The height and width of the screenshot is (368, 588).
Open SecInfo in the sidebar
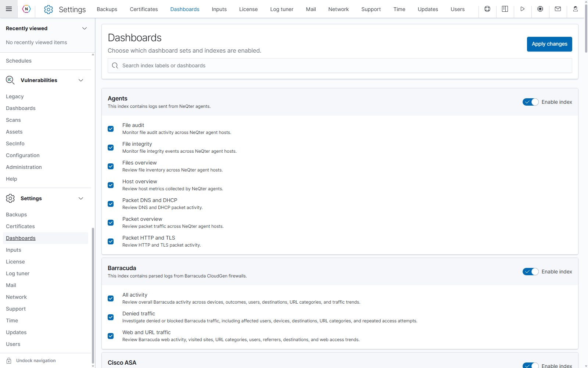(15, 144)
